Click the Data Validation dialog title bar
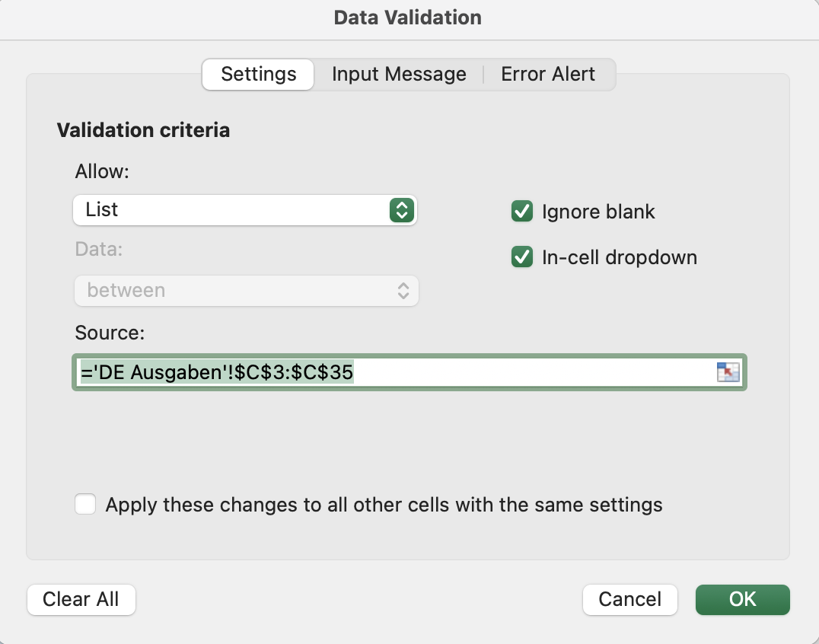The width and height of the screenshot is (819, 644). pyautogui.click(x=408, y=17)
